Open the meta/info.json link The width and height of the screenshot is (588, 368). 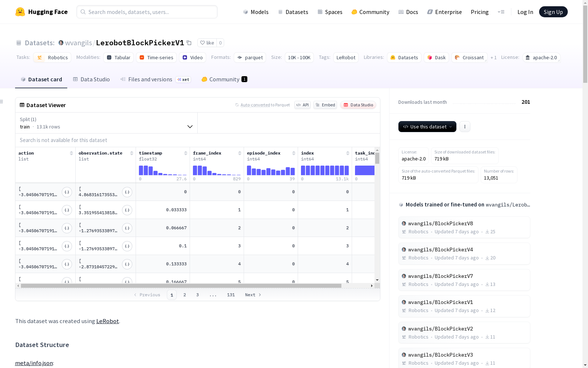pos(34,363)
